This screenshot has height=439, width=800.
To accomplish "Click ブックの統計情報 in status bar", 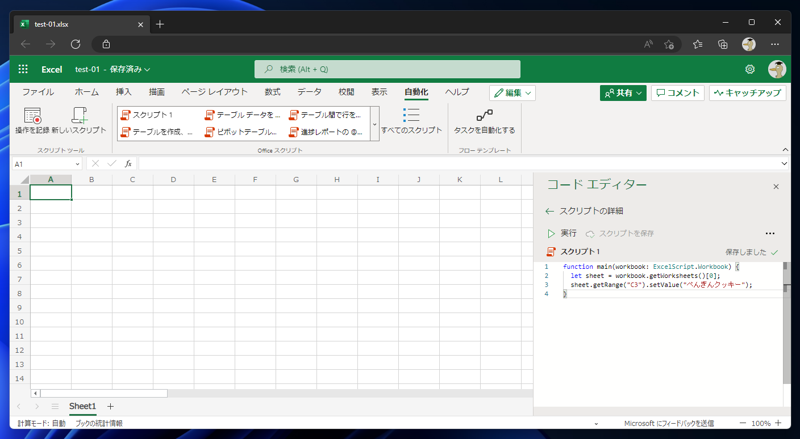I will pyautogui.click(x=99, y=423).
